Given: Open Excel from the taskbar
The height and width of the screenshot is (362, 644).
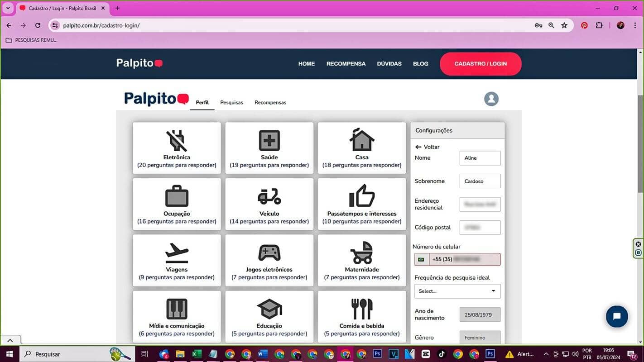Looking at the screenshot, I should point(197,354).
